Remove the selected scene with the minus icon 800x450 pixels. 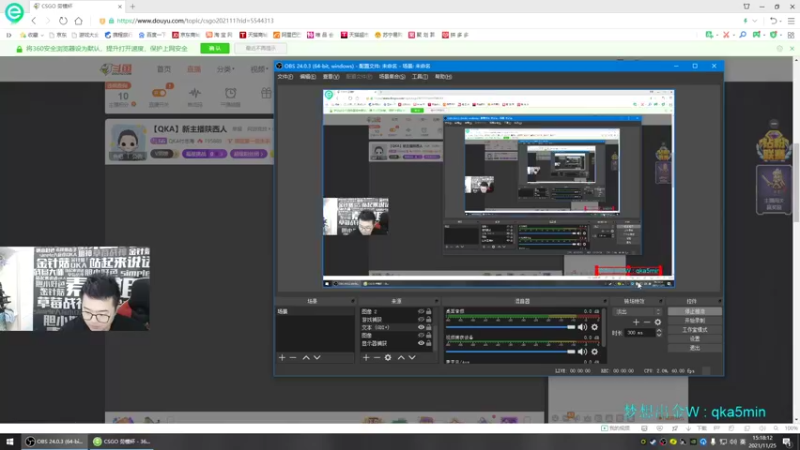pyautogui.click(x=293, y=358)
